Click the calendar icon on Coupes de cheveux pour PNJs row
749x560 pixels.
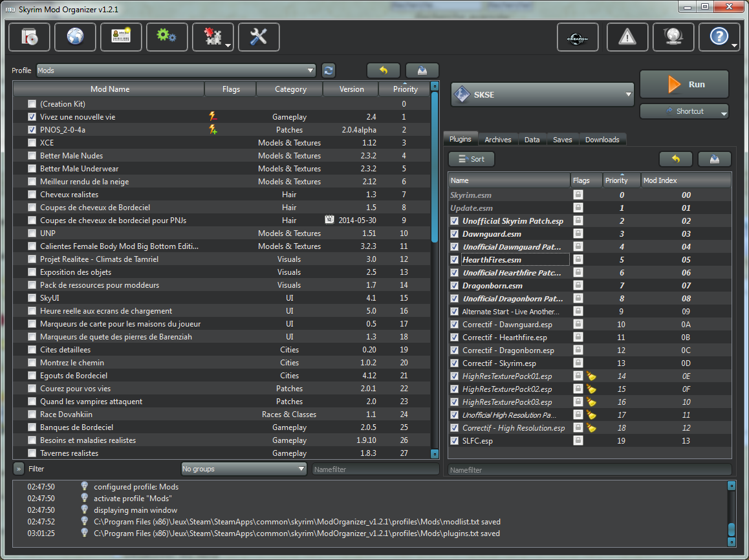329,220
